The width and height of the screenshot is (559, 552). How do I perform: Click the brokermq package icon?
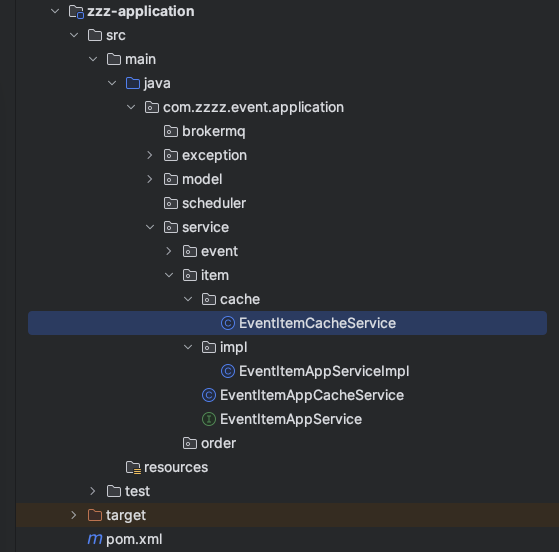pyautogui.click(x=171, y=132)
